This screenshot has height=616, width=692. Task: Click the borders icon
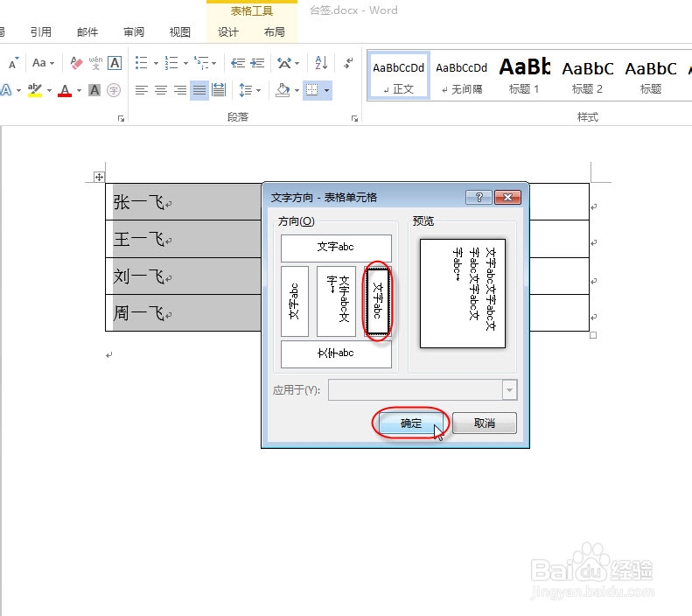tap(312, 90)
